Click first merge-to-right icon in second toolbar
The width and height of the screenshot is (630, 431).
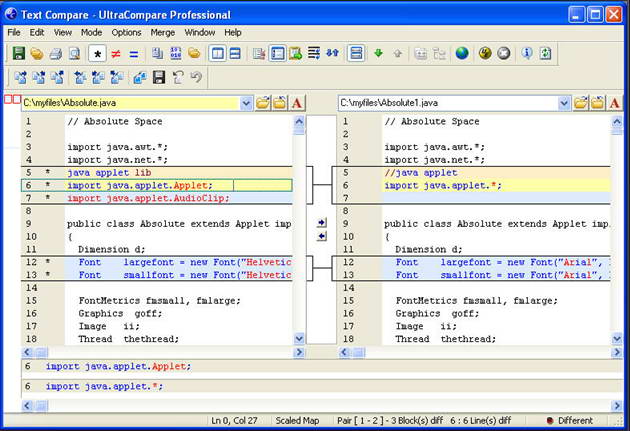click(x=21, y=77)
